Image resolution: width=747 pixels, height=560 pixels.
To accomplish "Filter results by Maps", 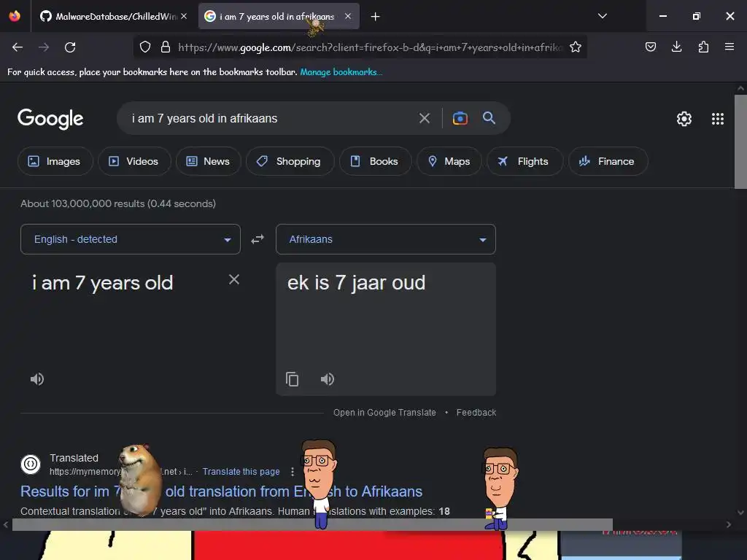I will click(x=449, y=161).
